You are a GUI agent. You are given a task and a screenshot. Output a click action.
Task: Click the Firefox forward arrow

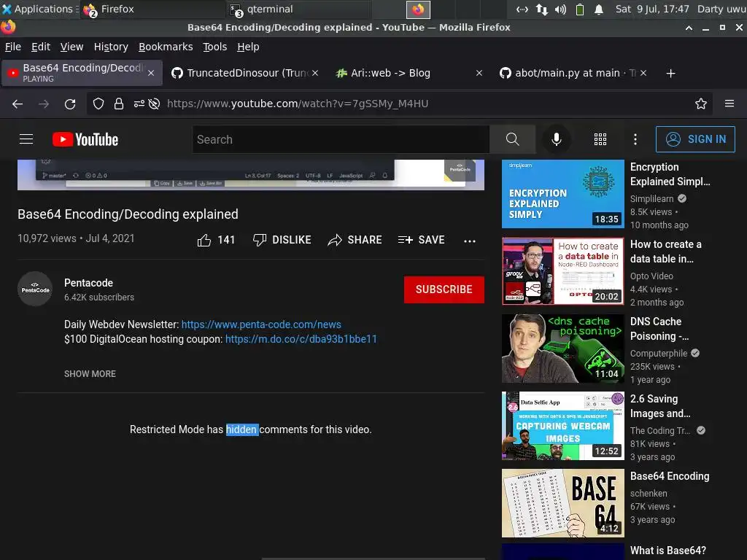44,104
